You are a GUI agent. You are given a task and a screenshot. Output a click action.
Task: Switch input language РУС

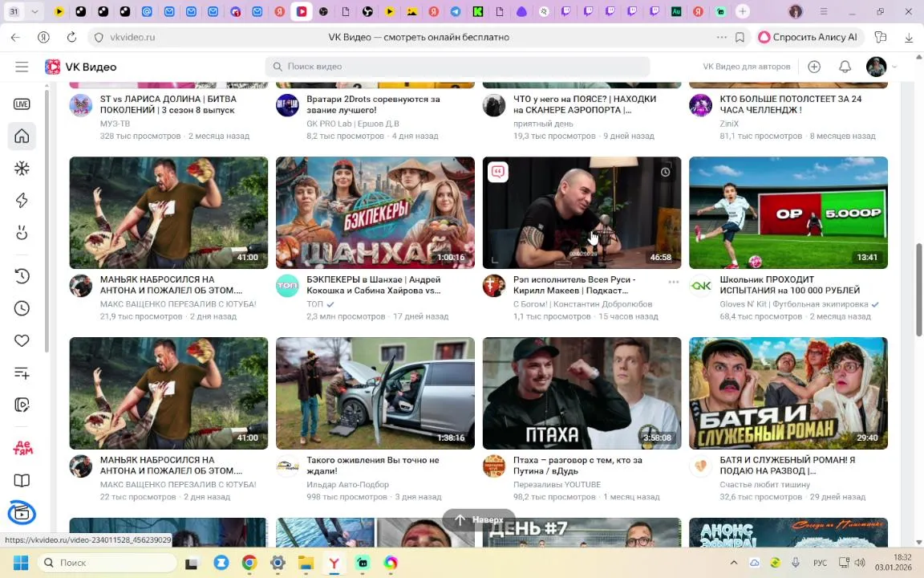pos(820,563)
